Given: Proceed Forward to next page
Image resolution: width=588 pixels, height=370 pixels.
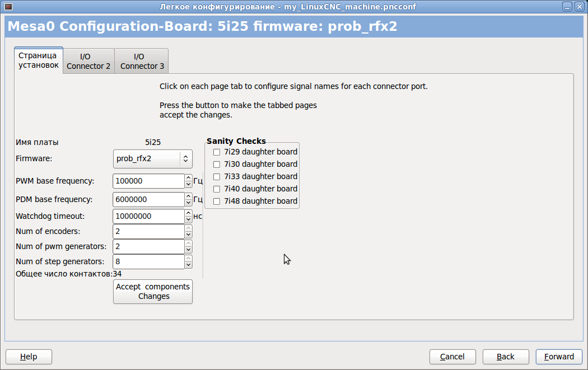Looking at the screenshot, I should [x=559, y=357].
